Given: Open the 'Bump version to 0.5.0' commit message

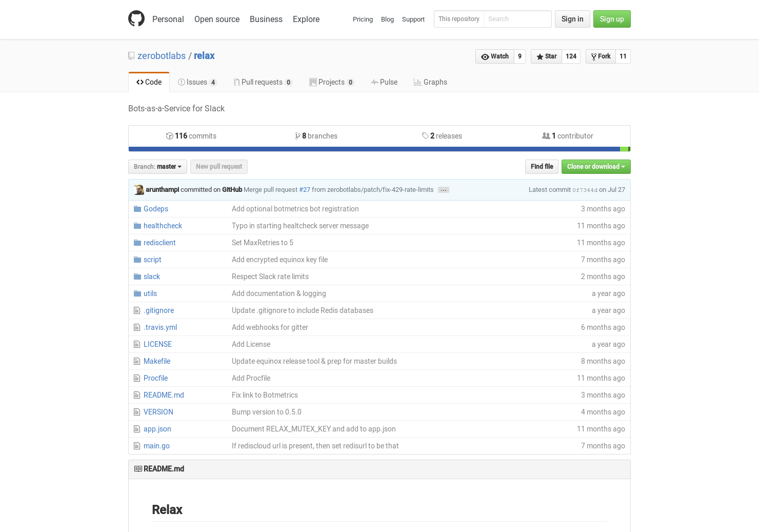Looking at the screenshot, I should (267, 412).
